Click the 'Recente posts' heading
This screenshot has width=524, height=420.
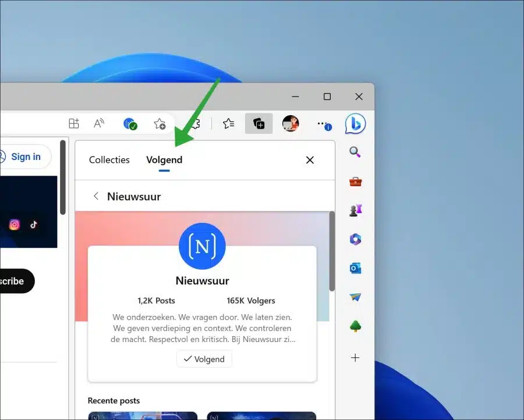[114, 401]
